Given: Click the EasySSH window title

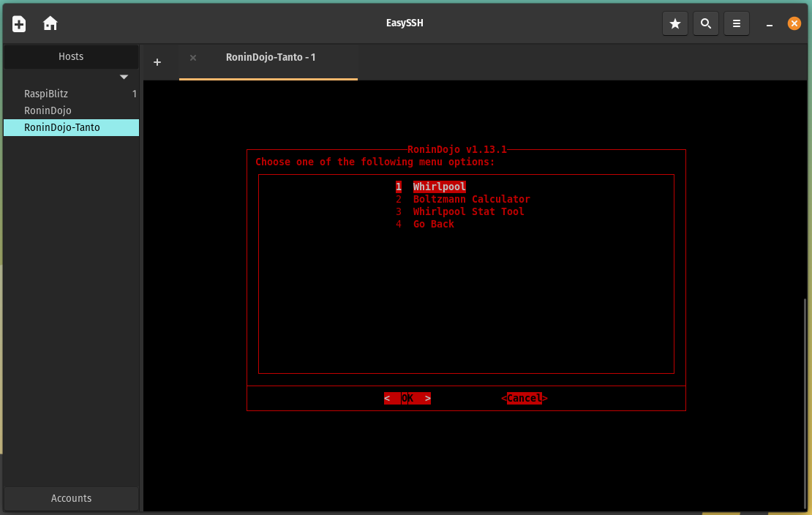Looking at the screenshot, I should 405,23.
